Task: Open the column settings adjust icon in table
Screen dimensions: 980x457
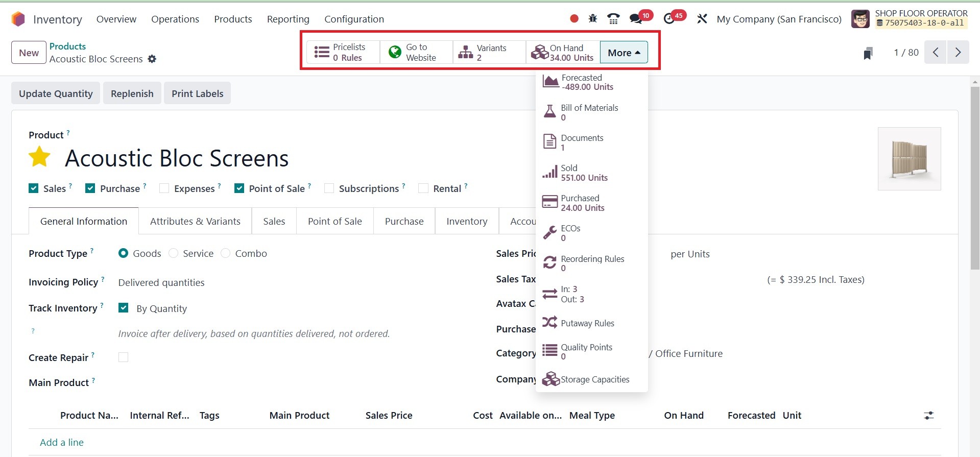Action: 928,416
